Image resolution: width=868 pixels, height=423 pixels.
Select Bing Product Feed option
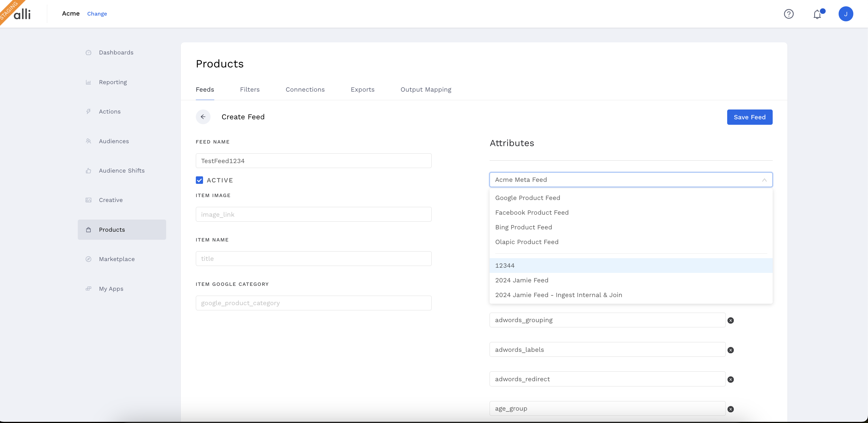click(x=630, y=227)
